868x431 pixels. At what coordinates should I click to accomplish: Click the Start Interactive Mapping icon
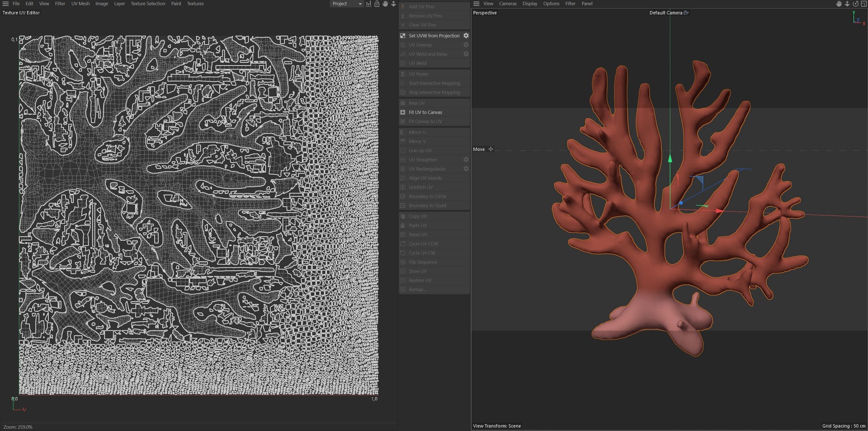click(x=403, y=83)
